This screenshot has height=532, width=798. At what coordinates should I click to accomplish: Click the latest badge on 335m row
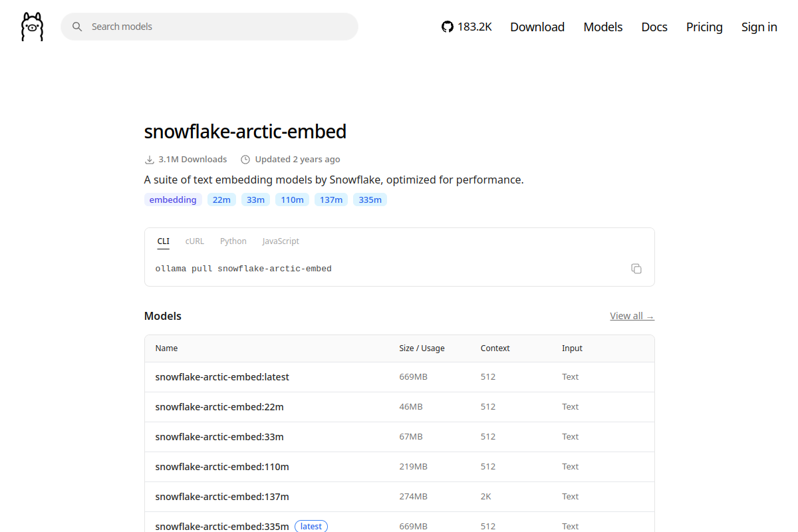tap(311, 526)
